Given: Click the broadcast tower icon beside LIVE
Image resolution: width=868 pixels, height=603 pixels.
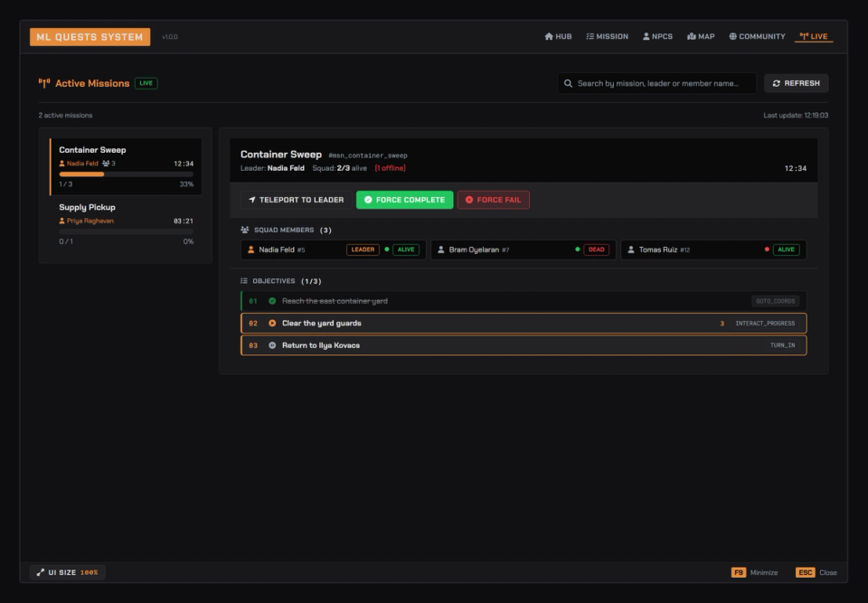Looking at the screenshot, I should click(x=804, y=36).
